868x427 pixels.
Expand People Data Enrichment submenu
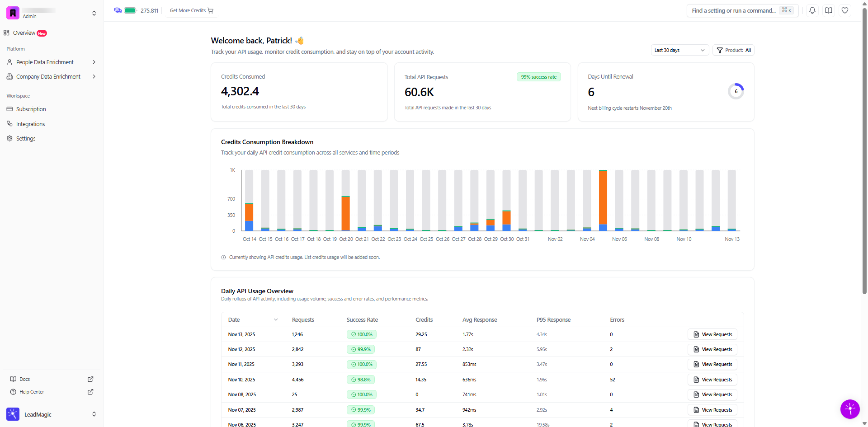tap(94, 62)
